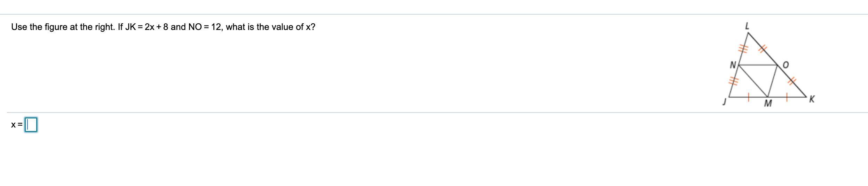Click triple tick mark on segment LN
This screenshot has height=186, width=868.
[743, 49]
